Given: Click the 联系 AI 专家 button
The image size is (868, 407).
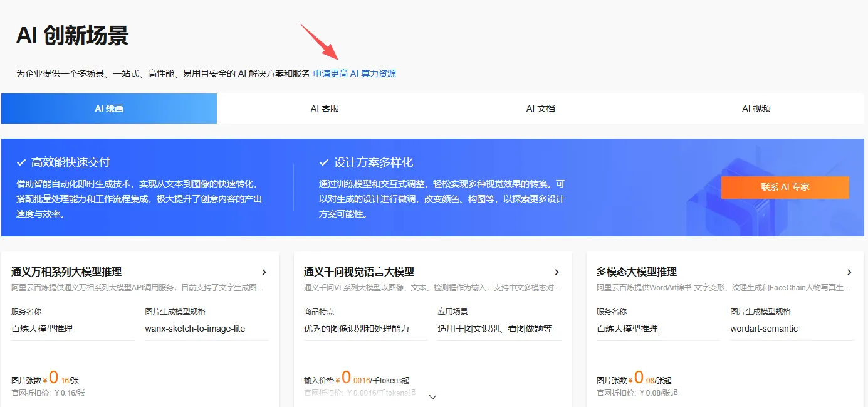Looking at the screenshot, I should (x=785, y=187).
